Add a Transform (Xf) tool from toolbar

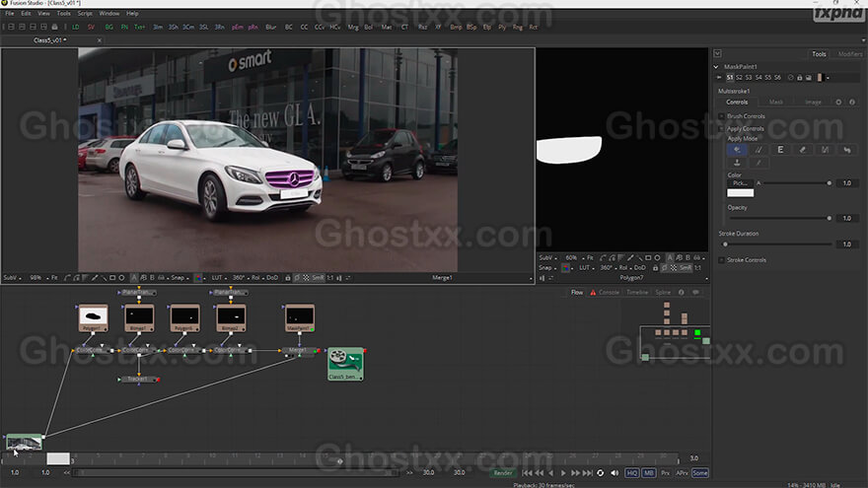tap(438, 28)
